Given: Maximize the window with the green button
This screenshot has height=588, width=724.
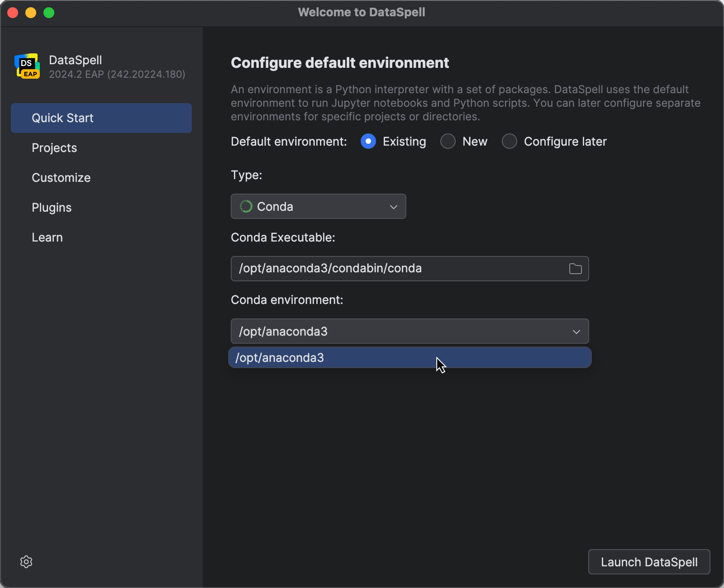Looking at the screenshot, I should click(x=49, y=13).
